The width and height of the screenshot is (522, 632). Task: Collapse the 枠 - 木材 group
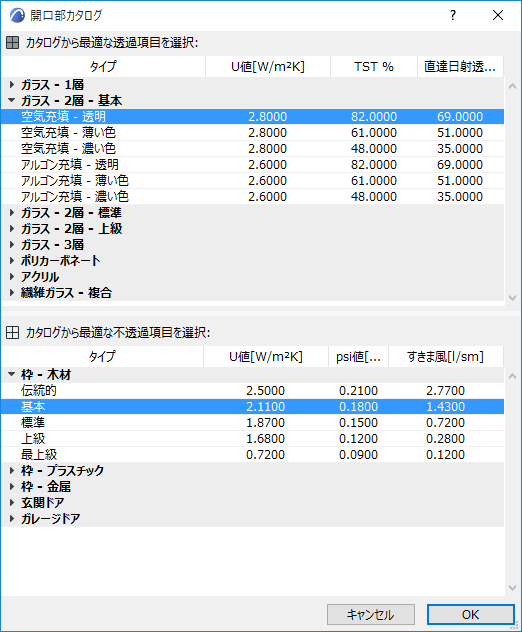[x=12, y=374]
